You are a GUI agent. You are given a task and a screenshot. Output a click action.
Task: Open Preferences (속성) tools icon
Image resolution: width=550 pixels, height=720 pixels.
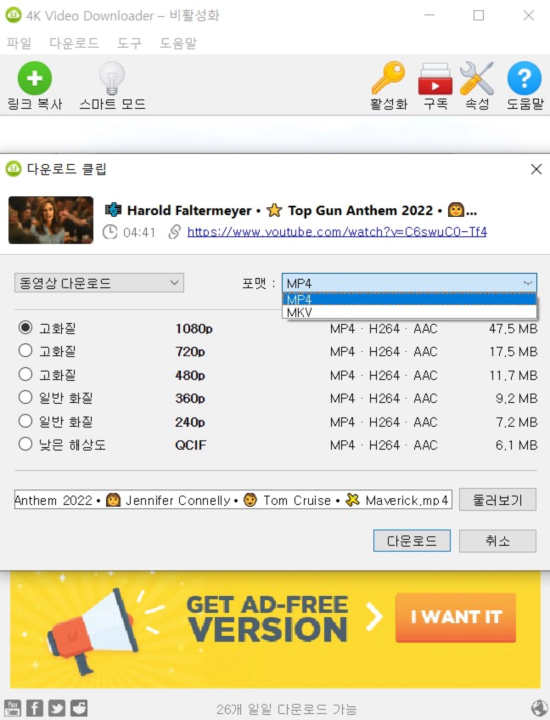point(477,78)
